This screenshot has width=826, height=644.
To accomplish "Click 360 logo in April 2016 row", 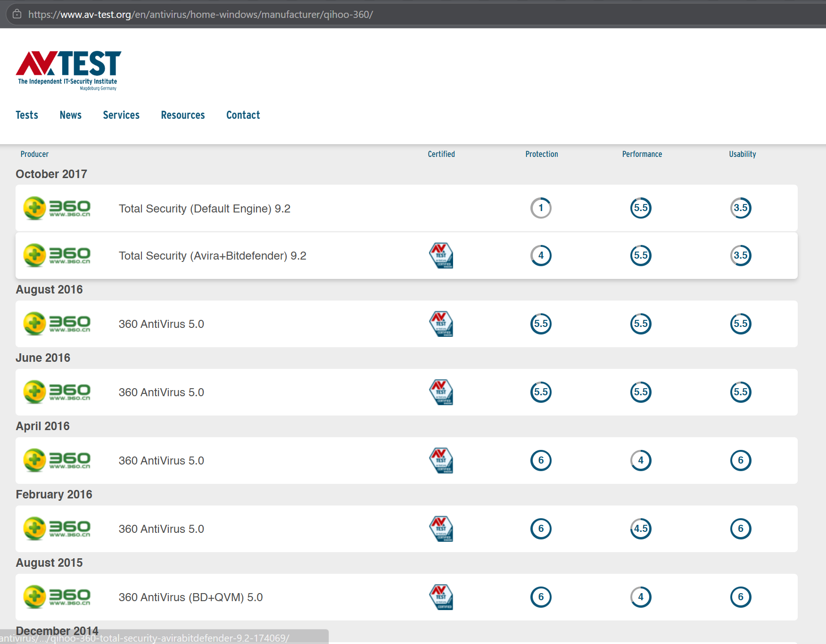I will tap(57, 460).
